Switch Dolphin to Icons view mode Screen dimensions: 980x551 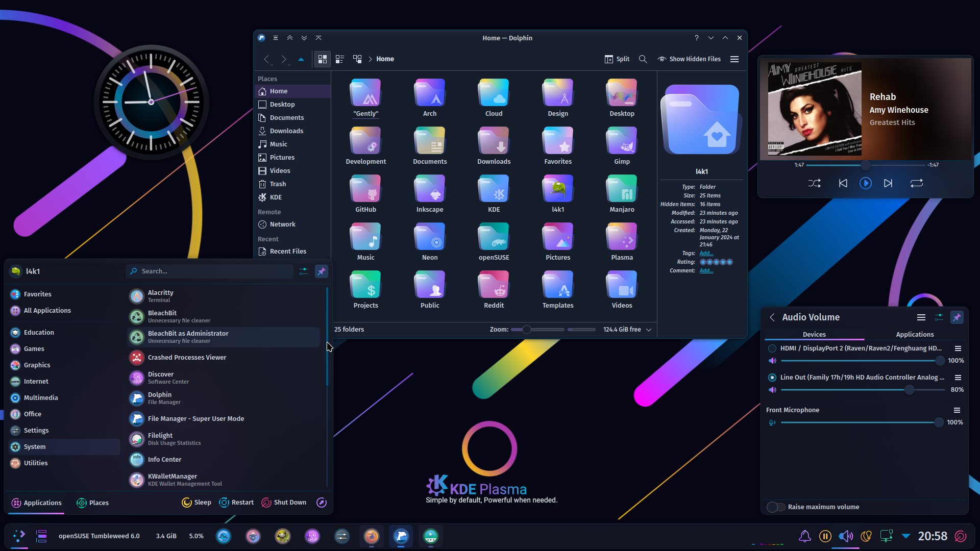[322, 59]
